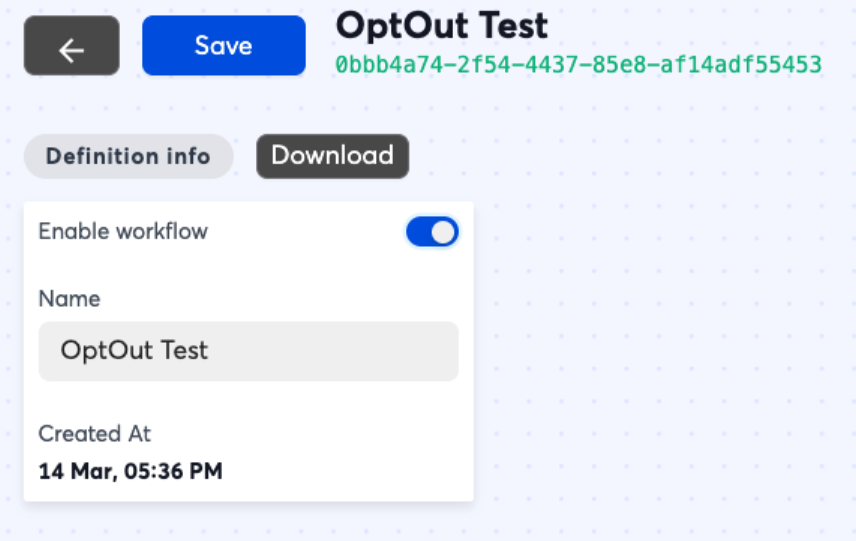Select the workflow UUID text in green
The image size is (856, 541).
(x=578, y=66)
